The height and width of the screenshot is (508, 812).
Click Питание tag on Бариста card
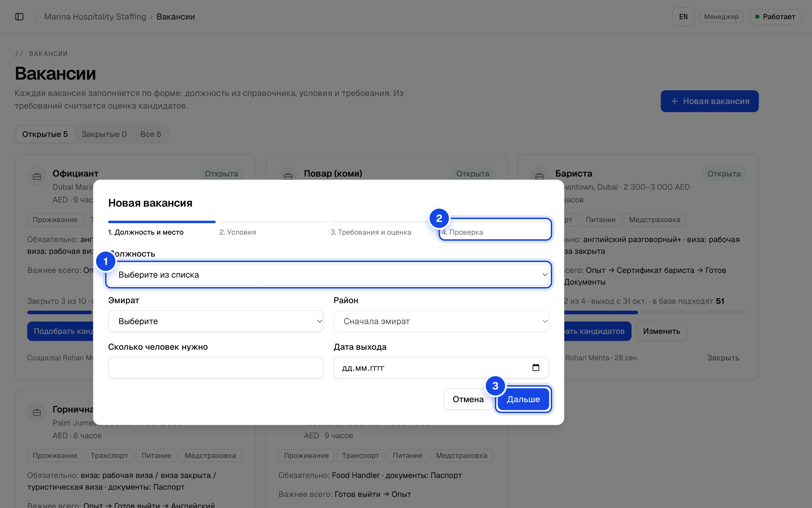pyautogui.click(x=600, y=220)
